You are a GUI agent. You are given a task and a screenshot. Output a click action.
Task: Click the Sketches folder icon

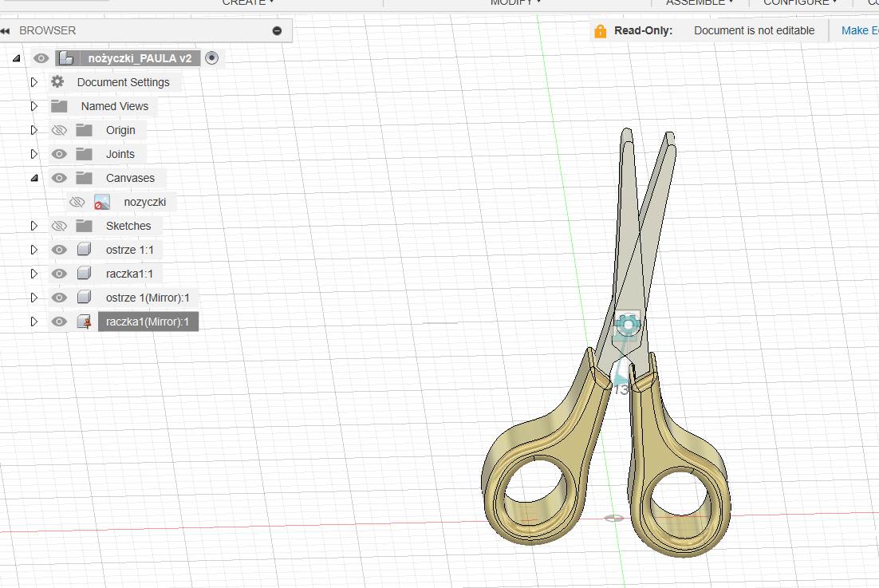point(84,226)
